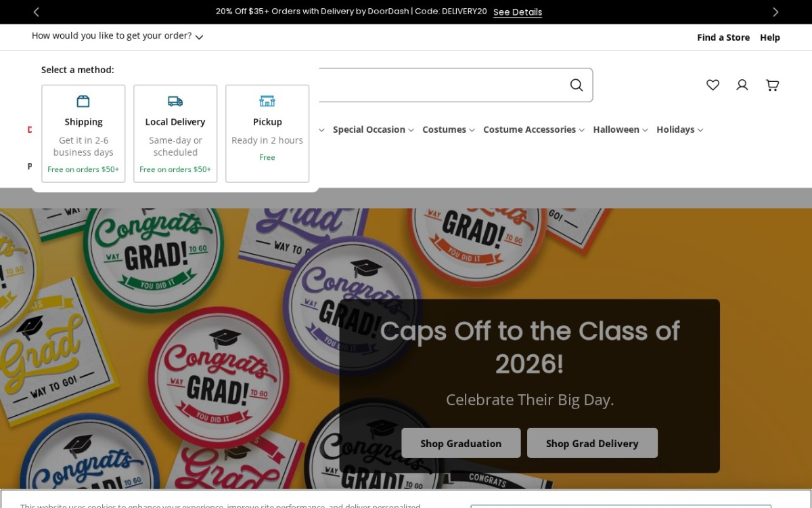The image size is (812, 508).
Task: Open the shopping cart icon
Action: click(772, 85)
